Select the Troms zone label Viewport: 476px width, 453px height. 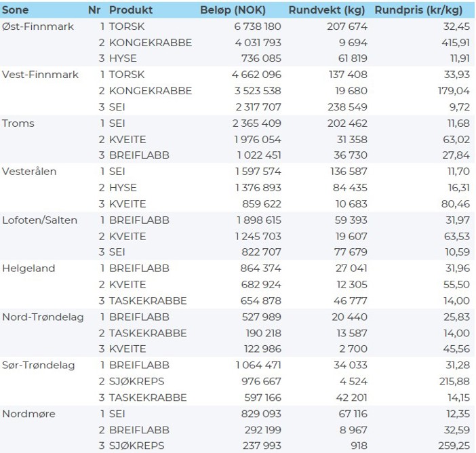18,123
